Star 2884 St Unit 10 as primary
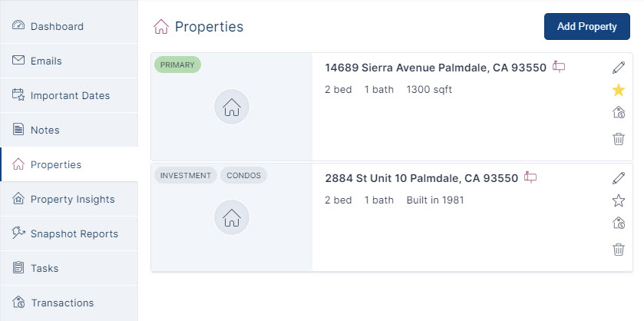This screenshot has width=644, height=321. click(619, 201)
